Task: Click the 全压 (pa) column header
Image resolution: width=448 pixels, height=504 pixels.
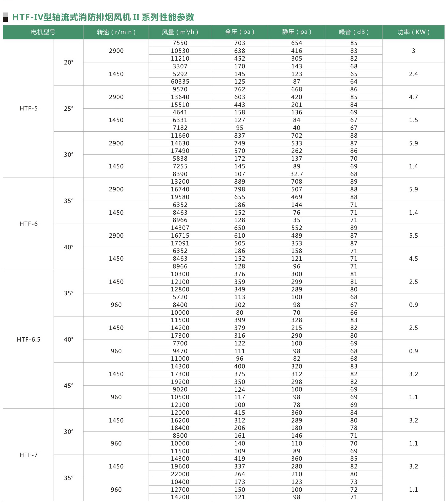Action: tap(240, 32)
